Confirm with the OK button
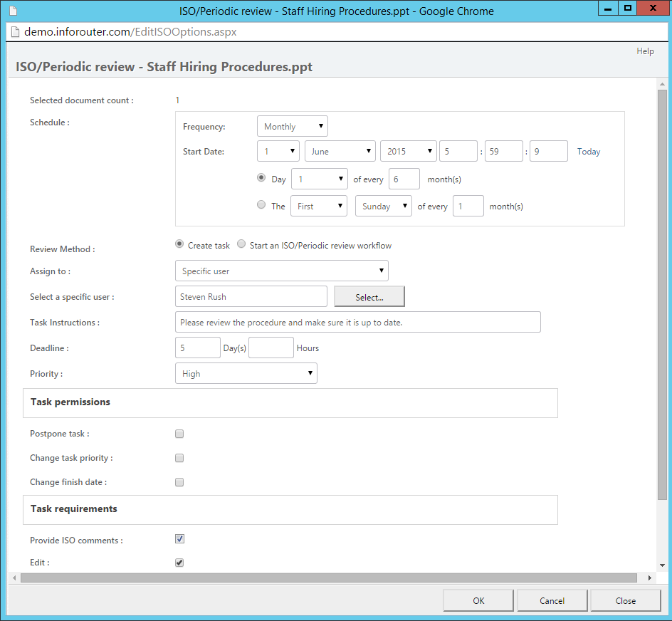672x621 pixels. (x=478, y=600)
